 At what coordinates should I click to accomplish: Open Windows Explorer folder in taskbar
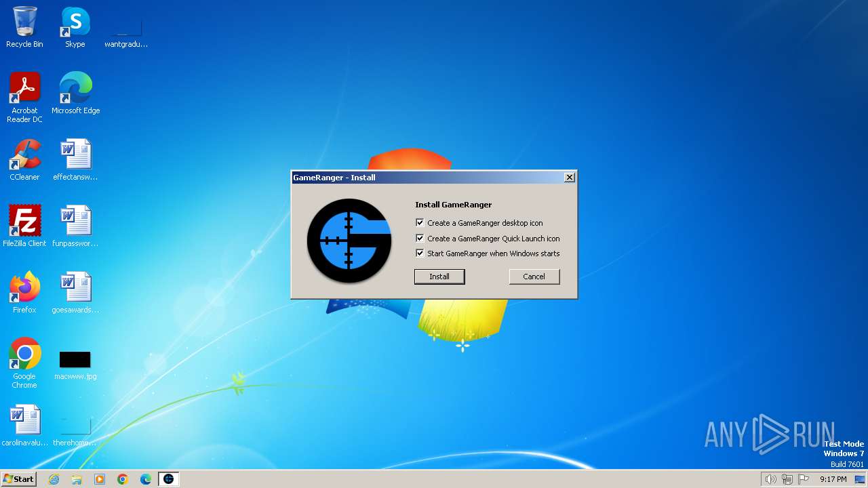[x=77, y=479]
